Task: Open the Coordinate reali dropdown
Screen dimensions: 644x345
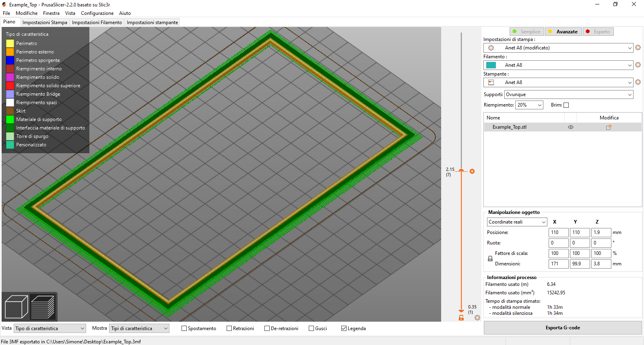Action: click(517, 222)
